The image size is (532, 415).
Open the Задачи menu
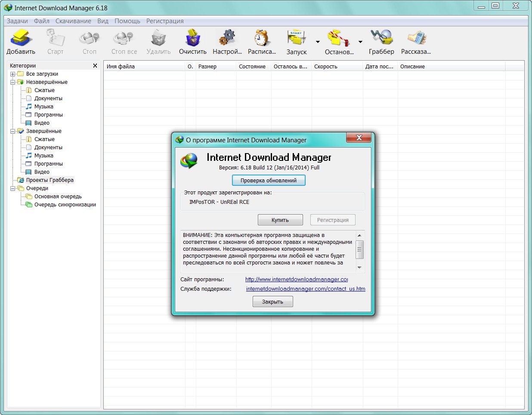click(x=17, y=21)
